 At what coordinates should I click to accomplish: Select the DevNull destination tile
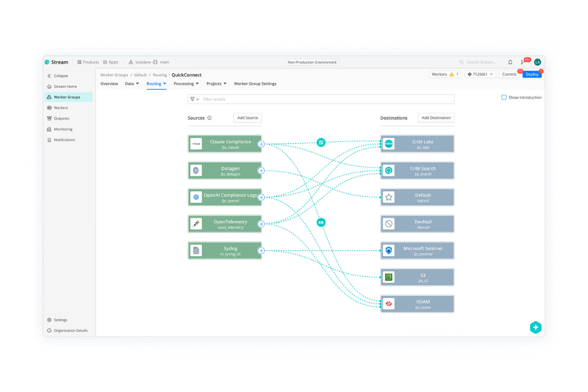point(417,224)
